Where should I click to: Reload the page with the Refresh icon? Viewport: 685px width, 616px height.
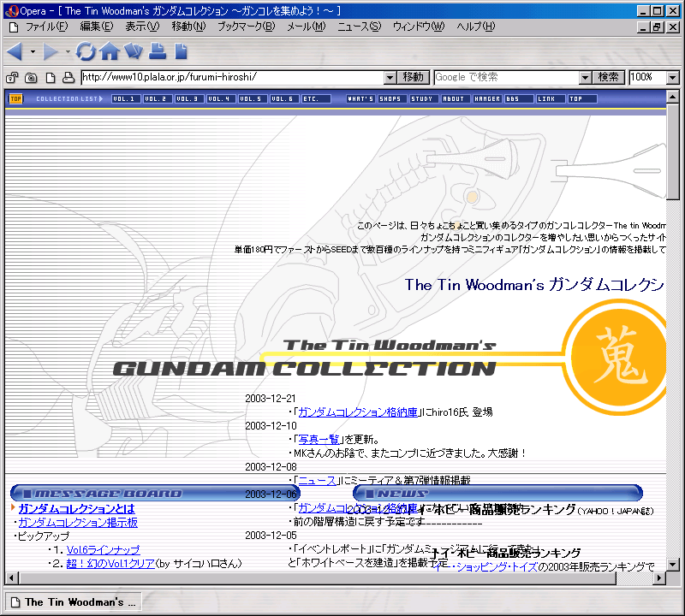(85, 51)
